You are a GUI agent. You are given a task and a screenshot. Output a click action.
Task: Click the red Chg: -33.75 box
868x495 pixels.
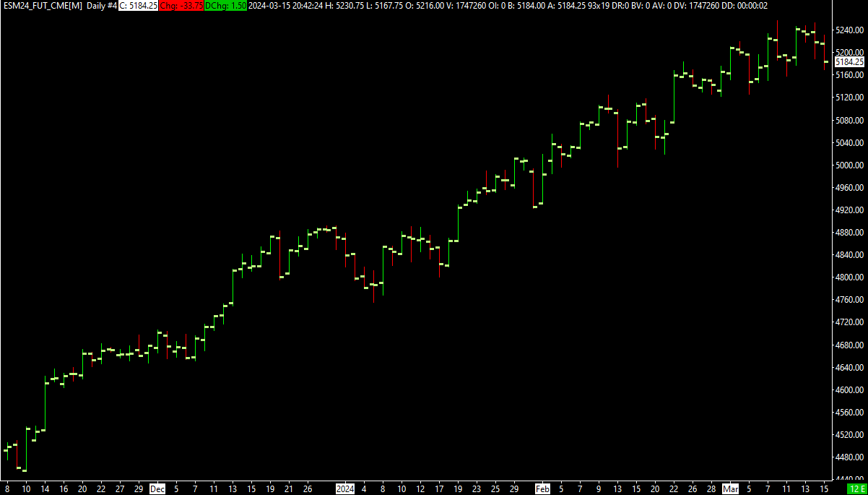[x=181, y=5]
